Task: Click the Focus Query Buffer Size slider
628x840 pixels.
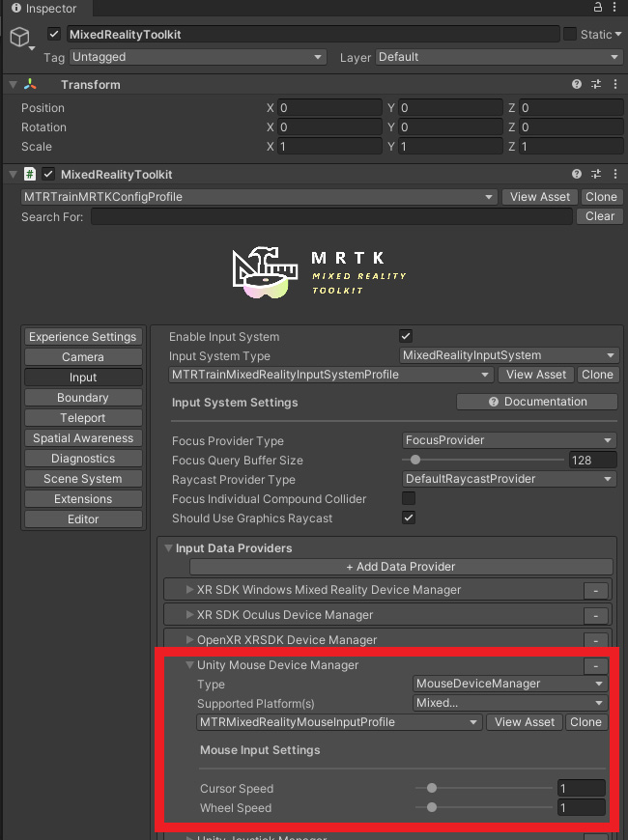Action: pos(483,460)
